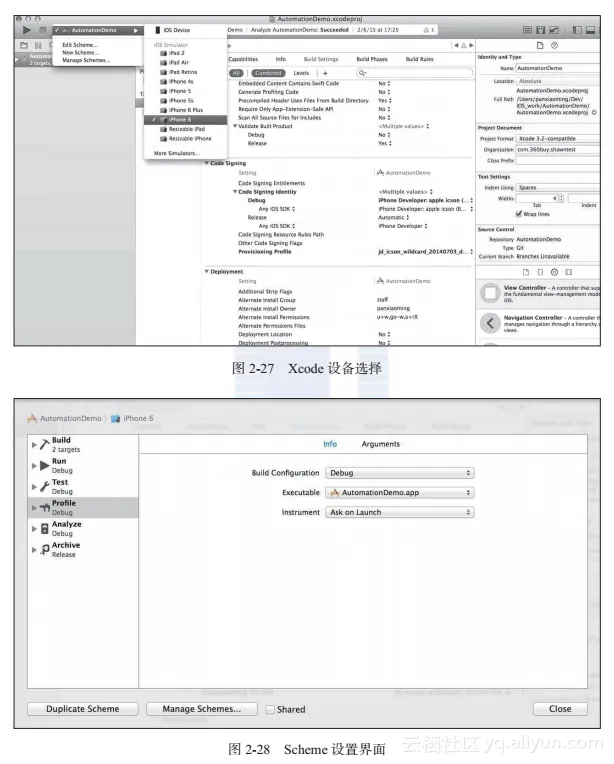Open the Object library circle icon

(554, 272)
